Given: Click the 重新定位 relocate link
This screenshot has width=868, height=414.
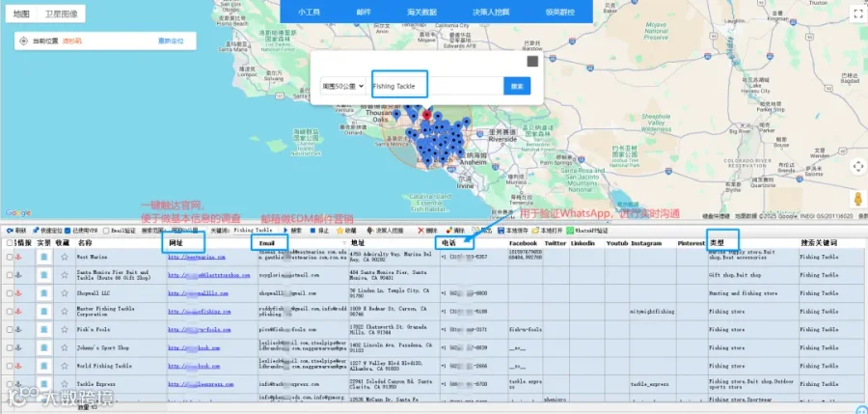Looking at the screenshot, I should (171, 41).
